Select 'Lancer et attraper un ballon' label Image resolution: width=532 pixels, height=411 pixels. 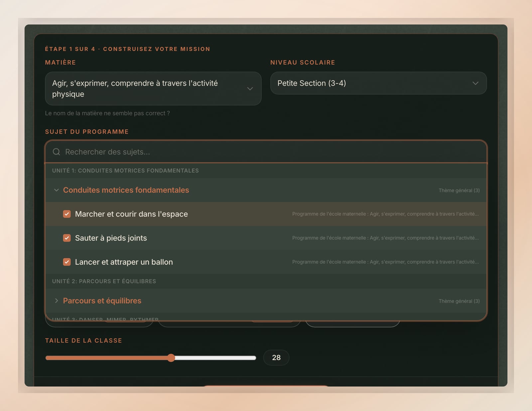[124, 262]
